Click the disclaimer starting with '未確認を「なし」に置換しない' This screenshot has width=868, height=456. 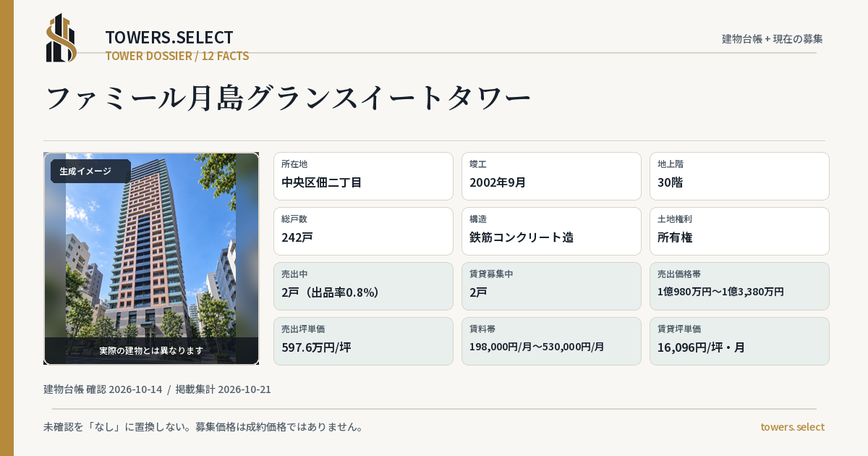pyautogui.click(x=203, y=427)
